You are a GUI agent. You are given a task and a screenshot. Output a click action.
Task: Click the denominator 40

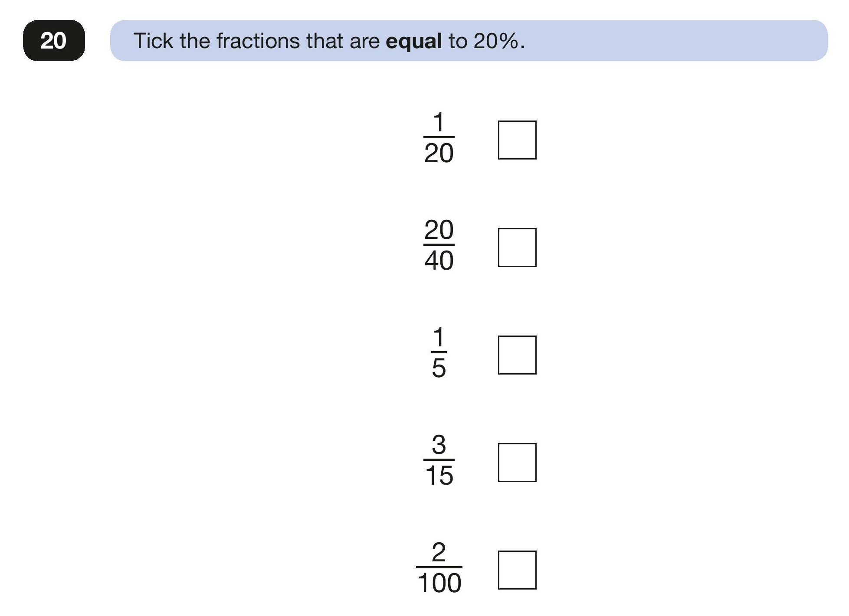(x=439, y=261)
